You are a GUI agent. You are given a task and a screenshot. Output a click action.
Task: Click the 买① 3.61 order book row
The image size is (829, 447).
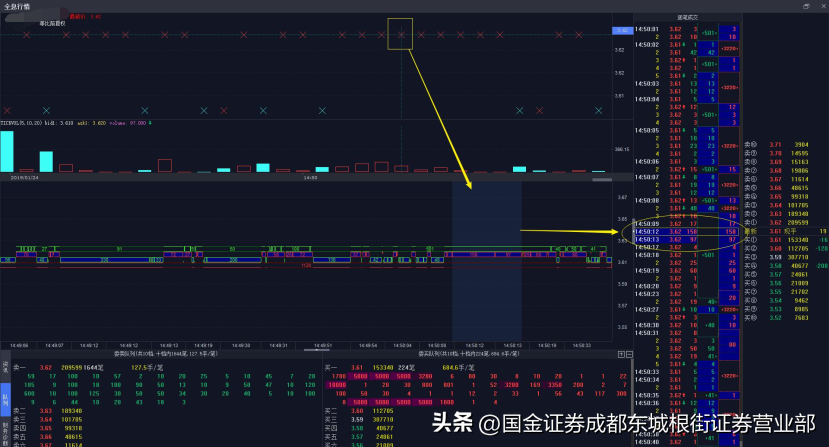click(786, 240)
